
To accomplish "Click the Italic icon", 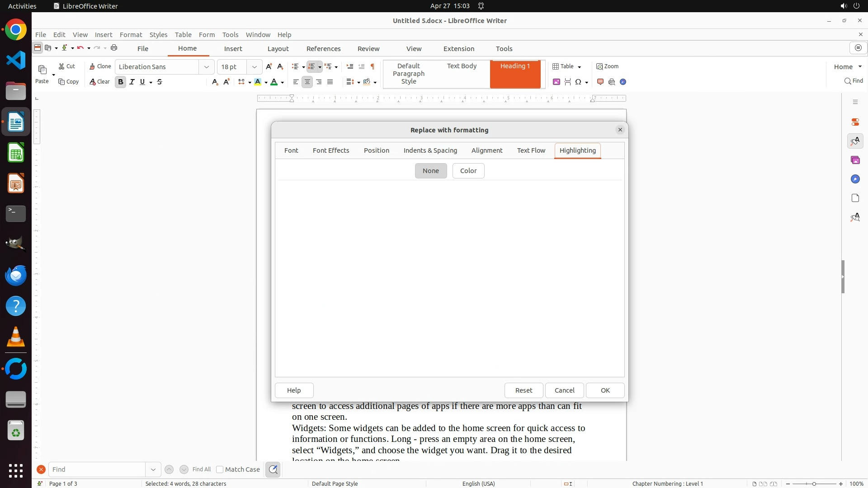I will (132, 82).
